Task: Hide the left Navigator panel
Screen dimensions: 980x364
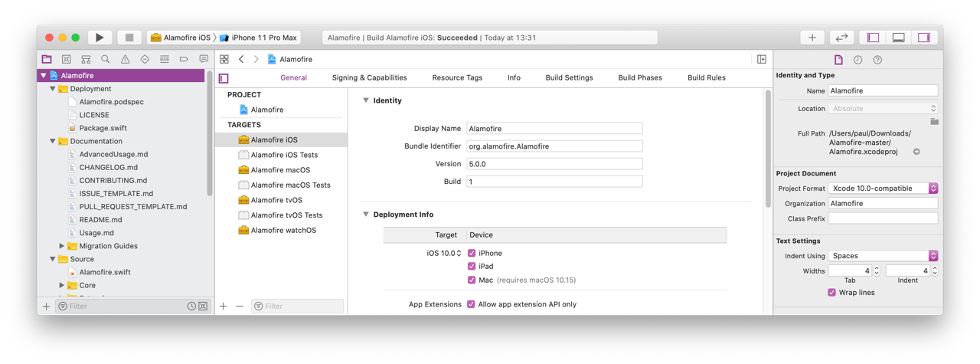Action: click(x=873, y=38)
